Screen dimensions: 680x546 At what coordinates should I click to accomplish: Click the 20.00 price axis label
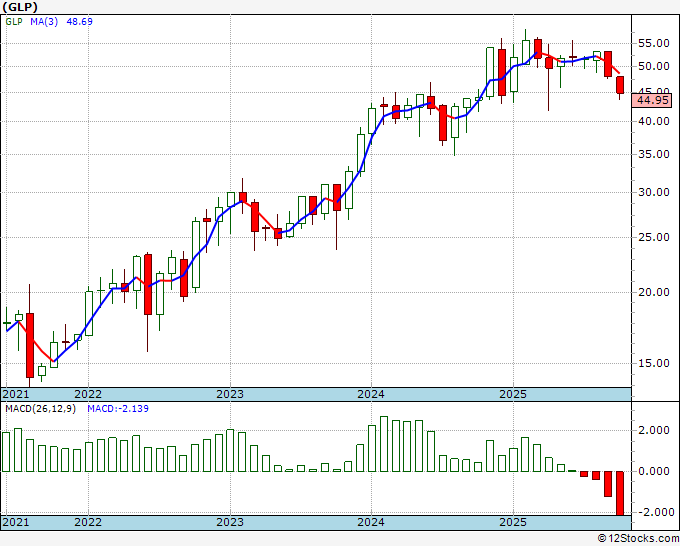tap(654, 292)
